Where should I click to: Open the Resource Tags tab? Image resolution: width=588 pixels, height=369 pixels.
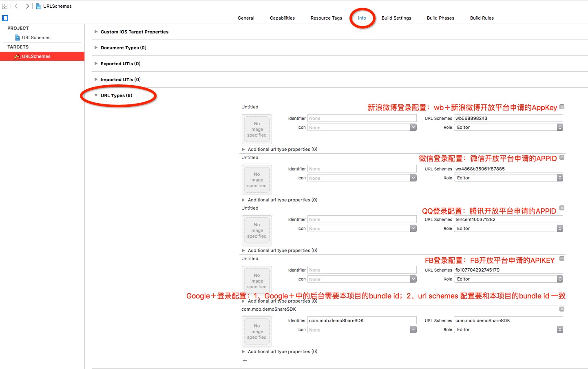[326, 18]
